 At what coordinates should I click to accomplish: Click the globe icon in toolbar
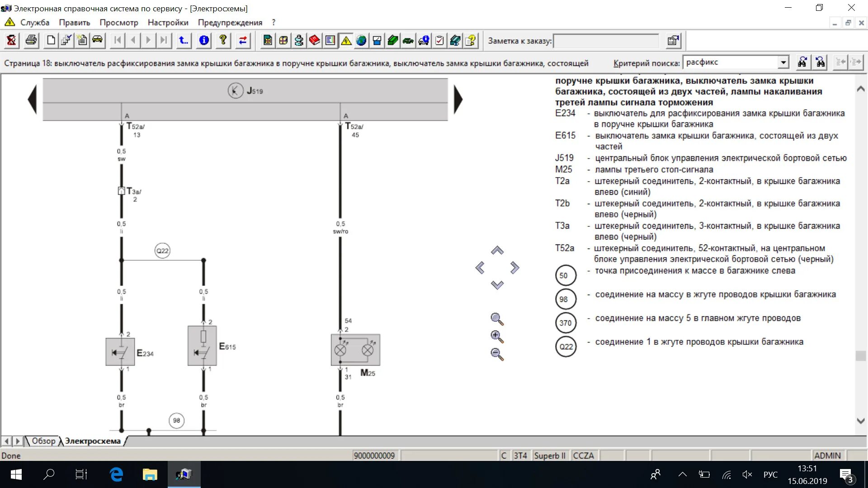point(361,41)
